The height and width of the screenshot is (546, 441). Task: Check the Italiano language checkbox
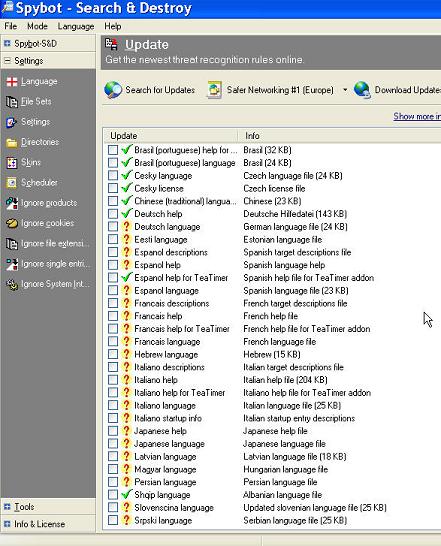pos(113,405)
